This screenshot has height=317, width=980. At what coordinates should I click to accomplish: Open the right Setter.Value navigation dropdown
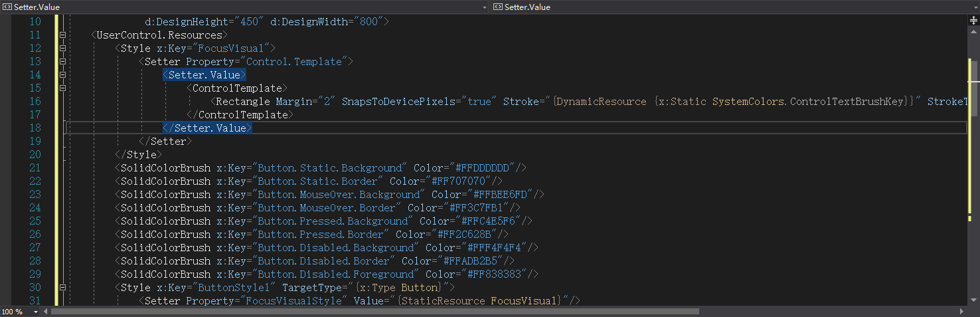(975, 7)
